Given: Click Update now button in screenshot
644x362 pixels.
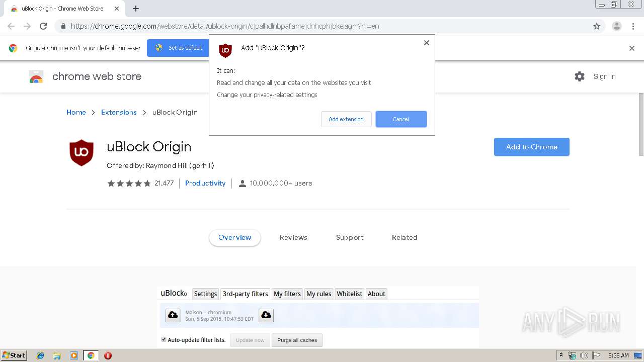Looking at the screenshot, I should coord(250,340).
